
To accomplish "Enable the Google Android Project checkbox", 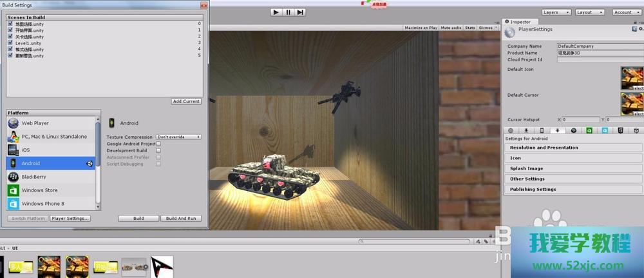I will (x=158, y=144).
